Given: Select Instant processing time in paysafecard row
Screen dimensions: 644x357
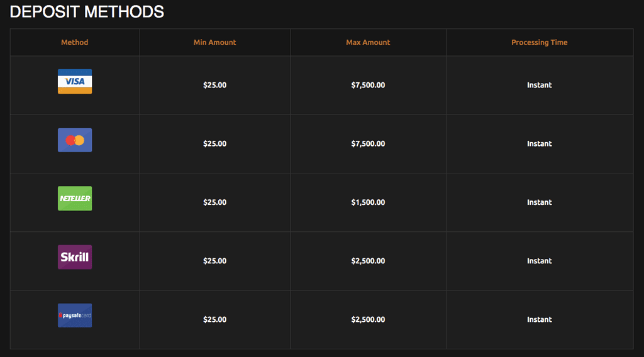Looking at the screenshot, I should pos(539,319).
